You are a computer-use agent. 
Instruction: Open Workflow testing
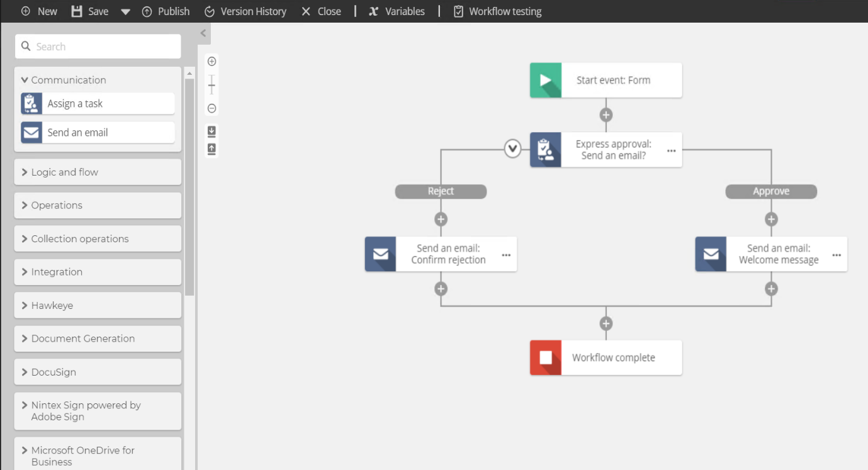coord(497,11)
